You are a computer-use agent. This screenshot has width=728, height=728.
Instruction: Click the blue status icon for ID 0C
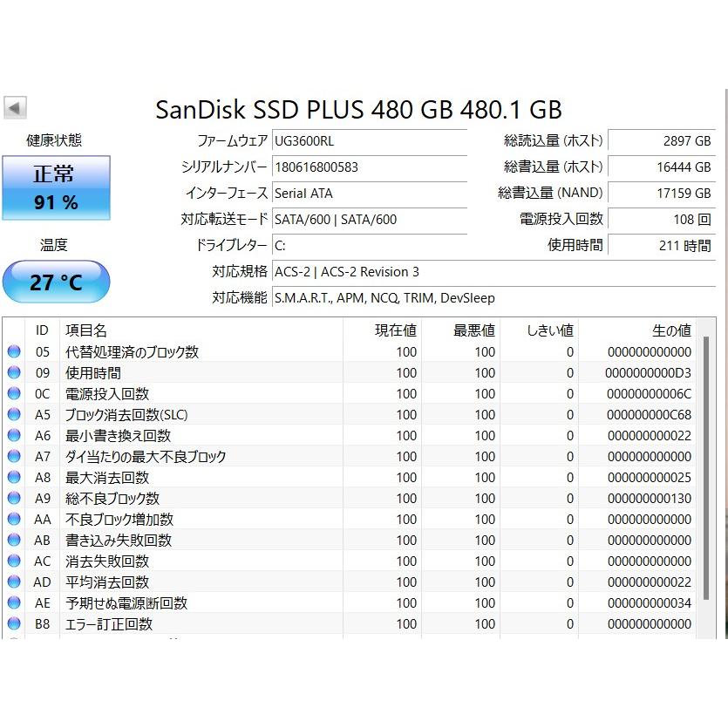pos(14,393)
